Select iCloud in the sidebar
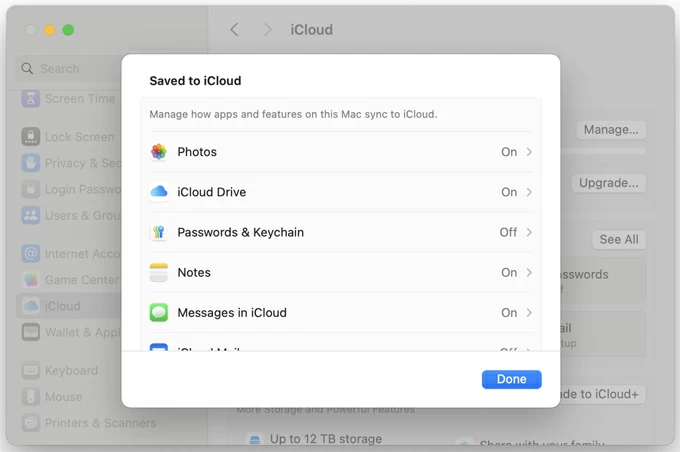Screen dimensions: 680x452 coord(62,306)
